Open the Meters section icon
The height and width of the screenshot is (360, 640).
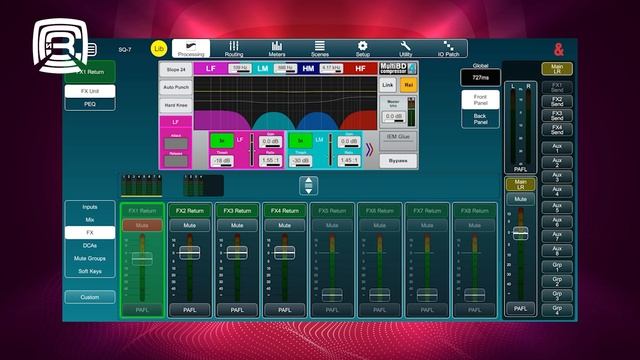(x=277, y=49)
